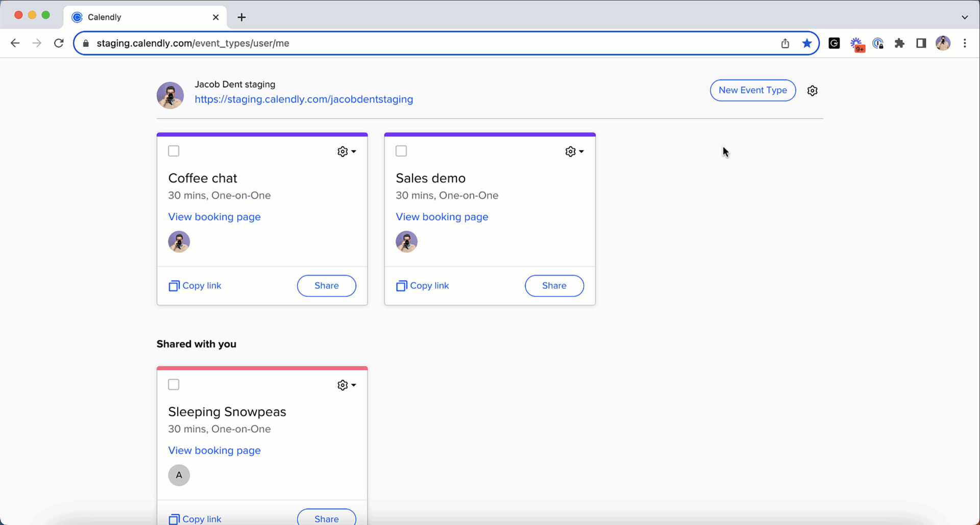The width and height of the screenshot is (980, 525).
Task: Expand the Sales demo settings dropdown
Action: point(574,152)
